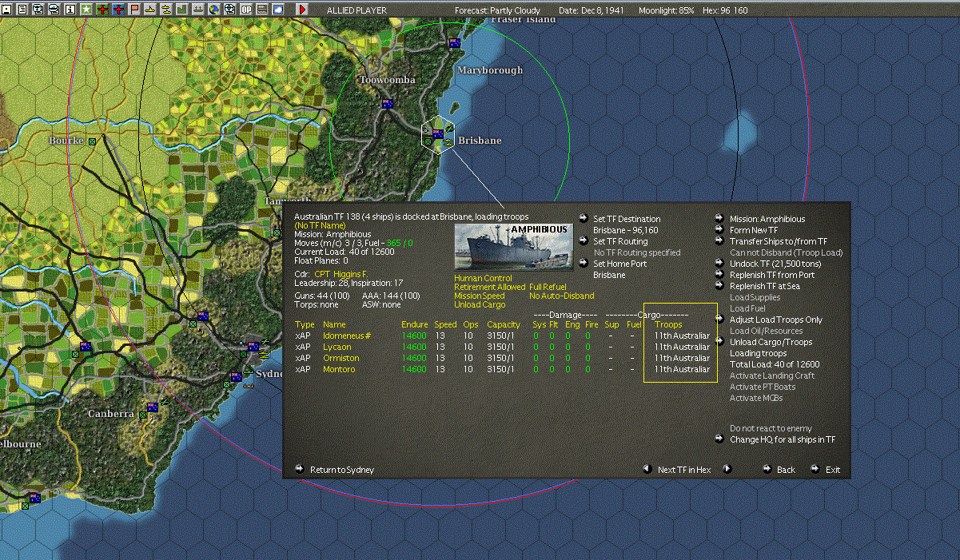Toggle the Retirement Allowed setting
960x560 pixels.
pos(490,287)
